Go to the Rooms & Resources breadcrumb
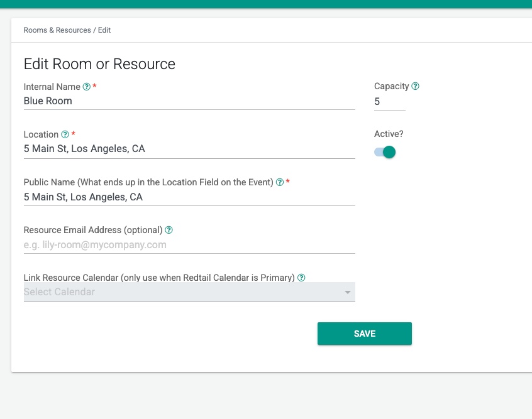 [57, 30]
